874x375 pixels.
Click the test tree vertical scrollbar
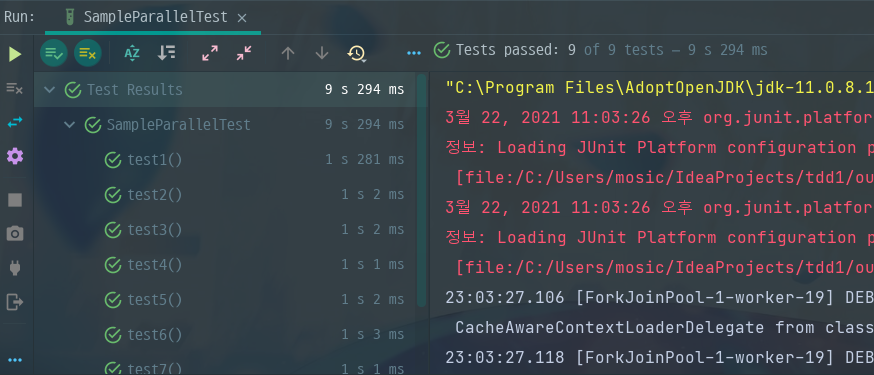(421, 189)
